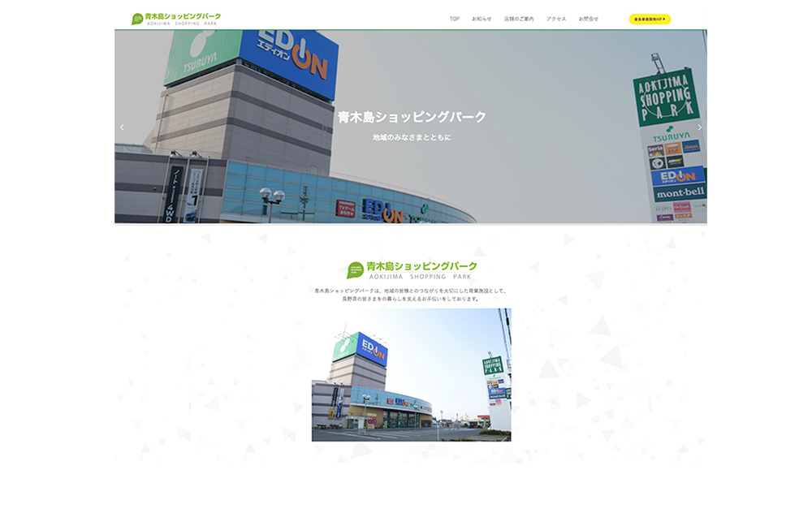The height and width of the screenshot is (513, 812).
Task: Open the 店舗のご案内 store guide menu
Action: (x=518, y=19)
